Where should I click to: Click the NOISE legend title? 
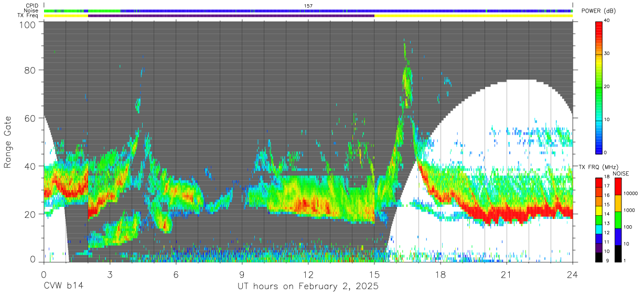(x=620, y=173)
